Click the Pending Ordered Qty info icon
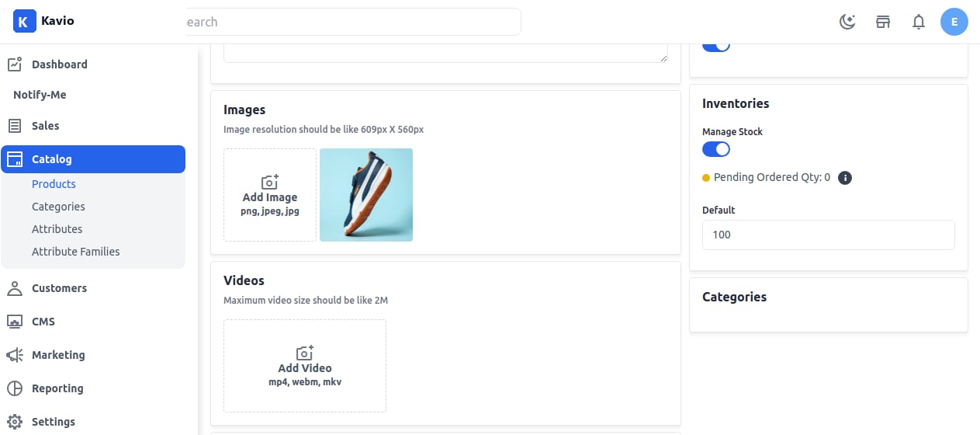Image resolution: width=980 pixels, height=435 pixels. coord(846,178)
